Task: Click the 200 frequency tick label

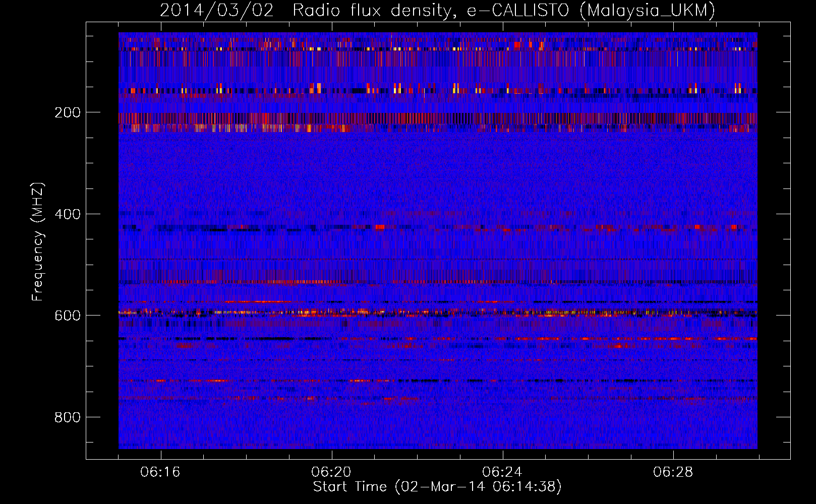Action: click(x=68, y=112)
